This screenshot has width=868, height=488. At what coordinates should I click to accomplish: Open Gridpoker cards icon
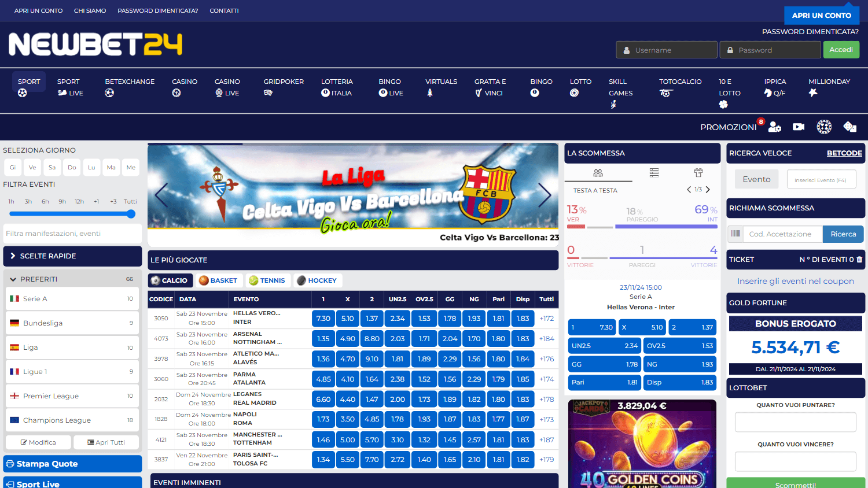point(268,93)
